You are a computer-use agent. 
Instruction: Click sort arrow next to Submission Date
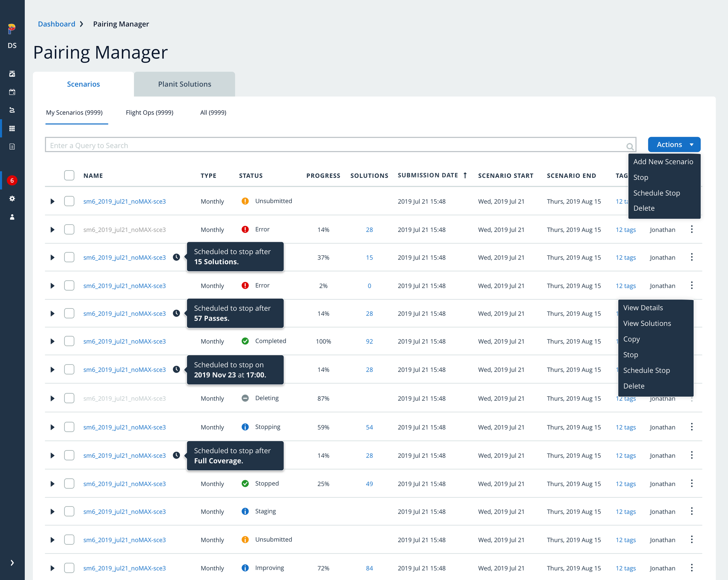coord(465,175)
